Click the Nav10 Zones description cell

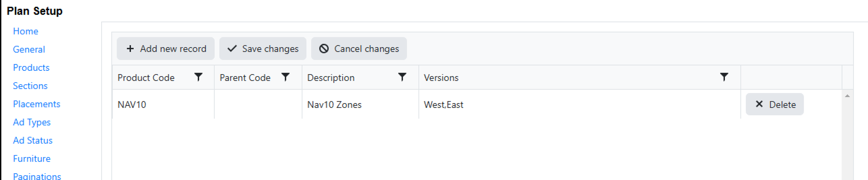coord(334,105)
